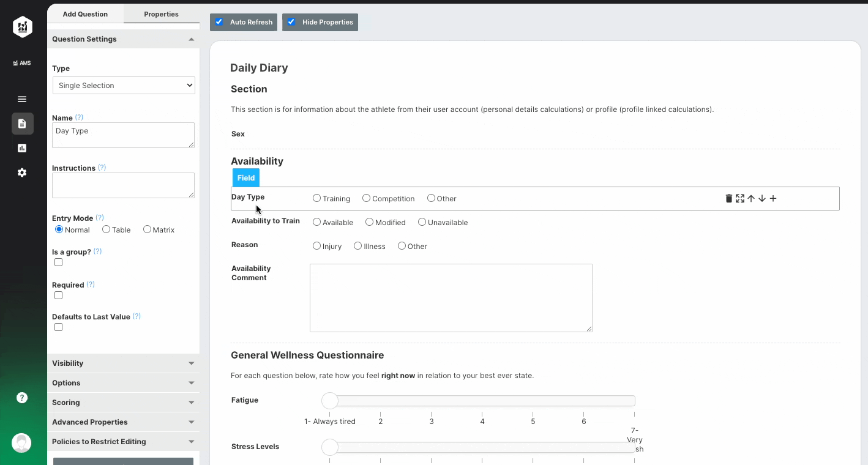Click the Name field containing Day Type

point(124,135)
